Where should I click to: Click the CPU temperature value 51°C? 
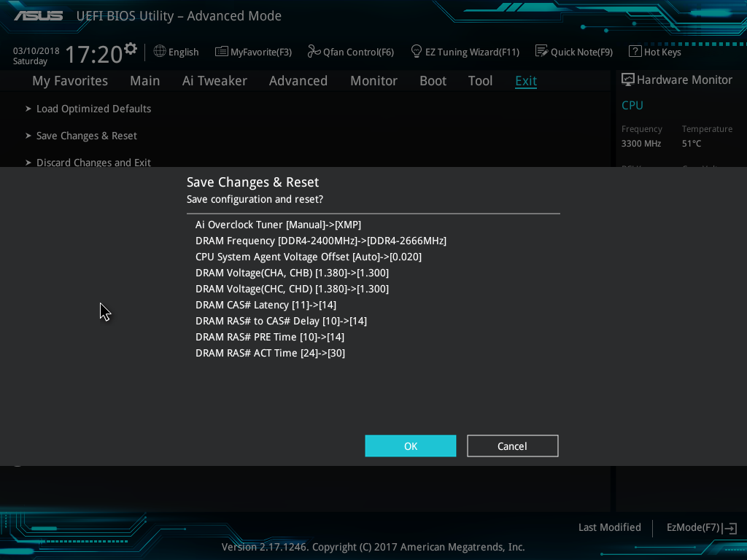tap(692, 144)
